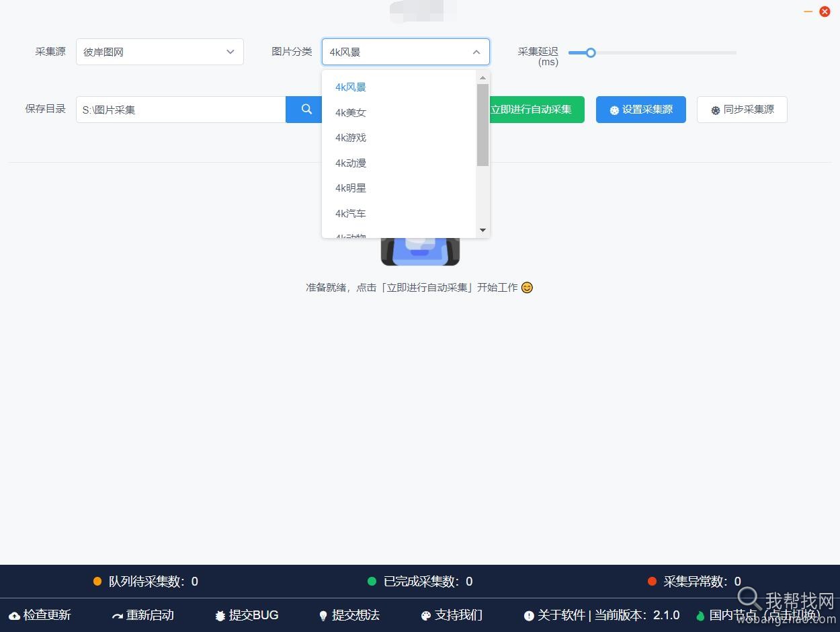This screenshot has height=632, width=840.
Task: Click 检查更新 in the bottom bar
Action: (x=40, y=615)
